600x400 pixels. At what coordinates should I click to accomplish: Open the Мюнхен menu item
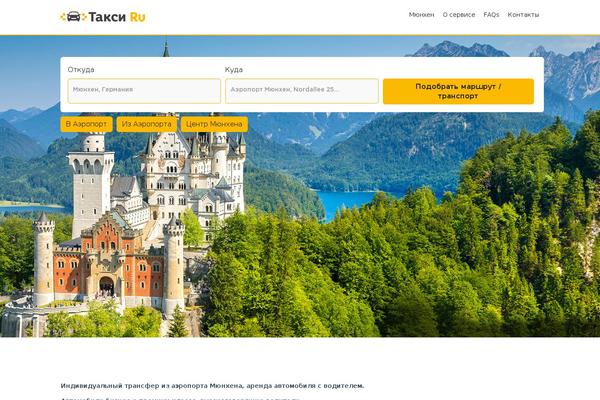(x=421, y=15)
